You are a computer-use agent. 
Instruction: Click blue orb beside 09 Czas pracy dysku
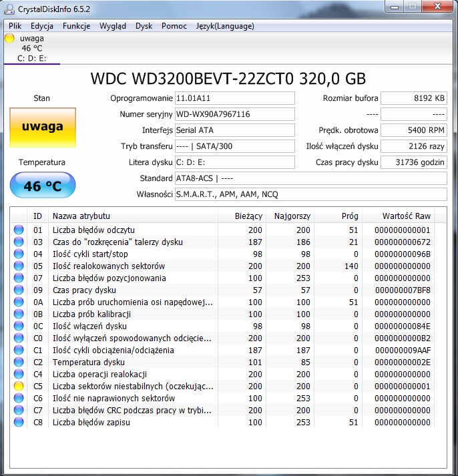(19, 290)
